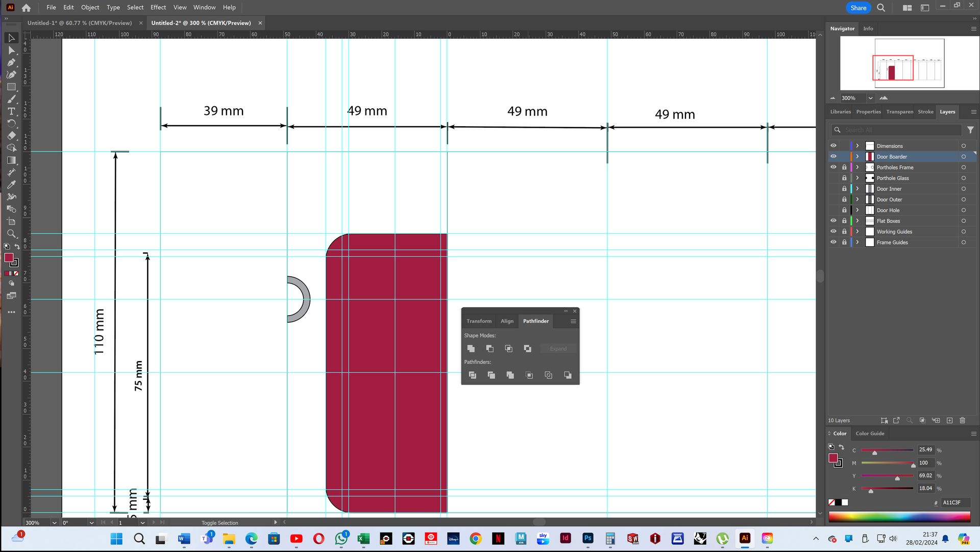Click the Share button

tap(858, 8)
